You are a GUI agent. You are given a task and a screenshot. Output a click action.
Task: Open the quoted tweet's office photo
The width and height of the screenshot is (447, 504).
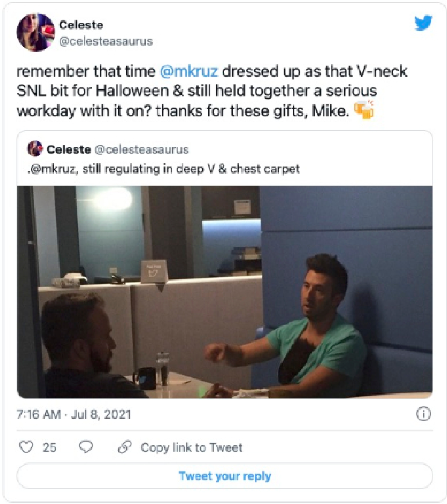click(x=224, y=292)
